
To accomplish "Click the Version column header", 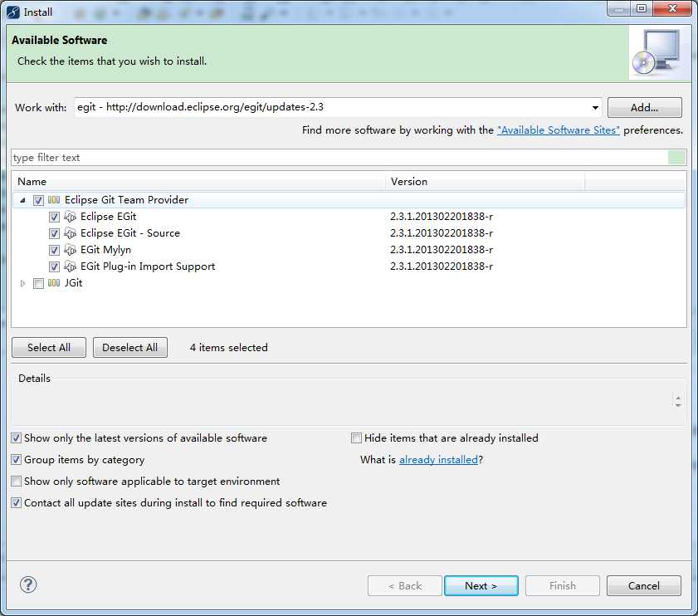I will click(486, 182).
